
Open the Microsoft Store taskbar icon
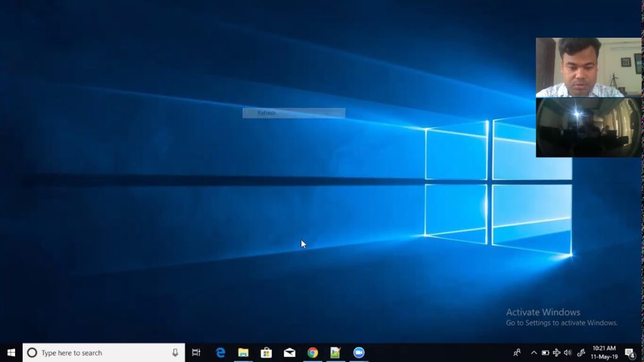click(266, 353)
